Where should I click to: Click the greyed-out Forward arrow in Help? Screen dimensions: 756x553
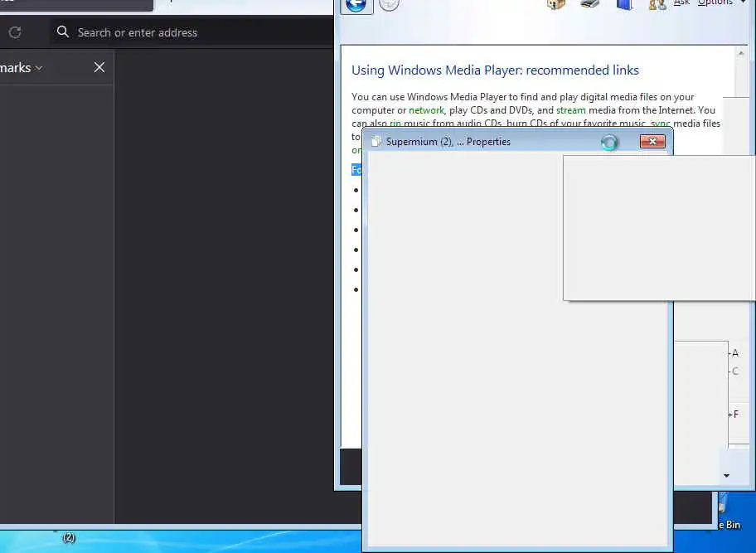389,4
